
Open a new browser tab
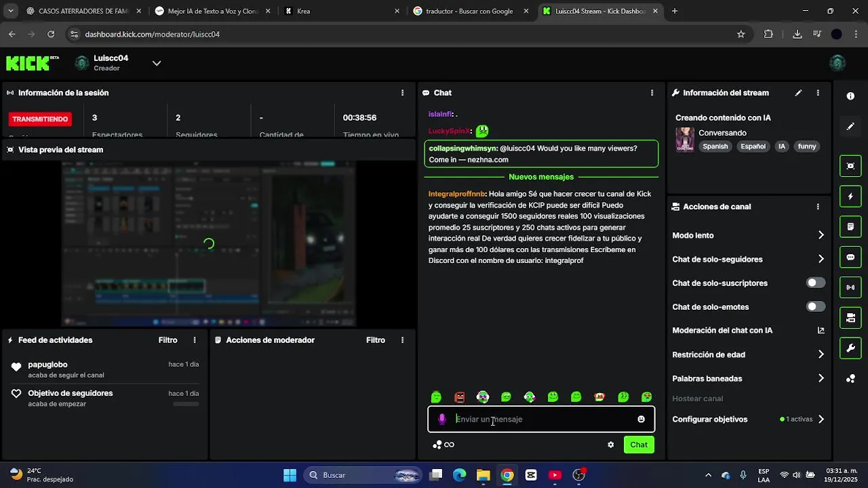pyautogui.click(x=675, y=11)
